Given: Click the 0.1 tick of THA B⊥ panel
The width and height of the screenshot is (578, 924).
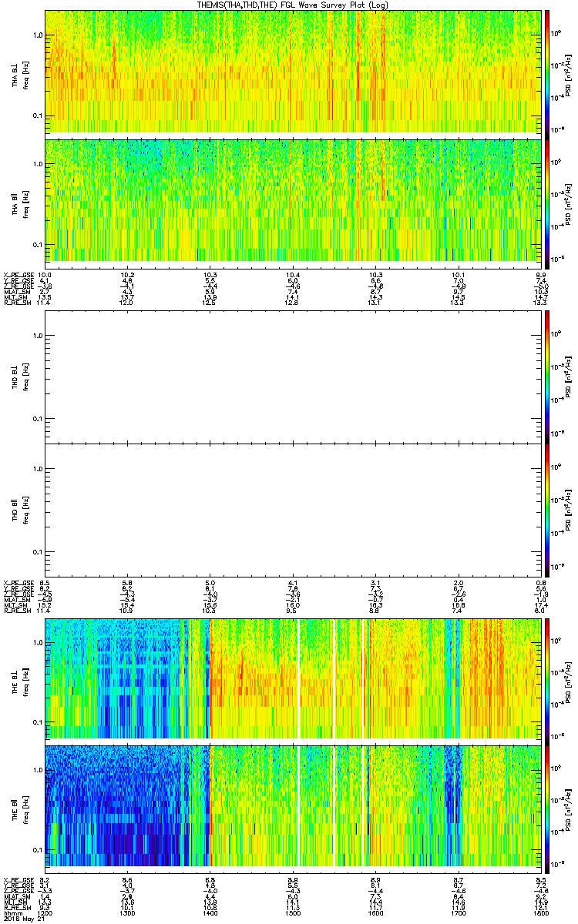Looking at the screenshot, I should (x=37, y=116).
